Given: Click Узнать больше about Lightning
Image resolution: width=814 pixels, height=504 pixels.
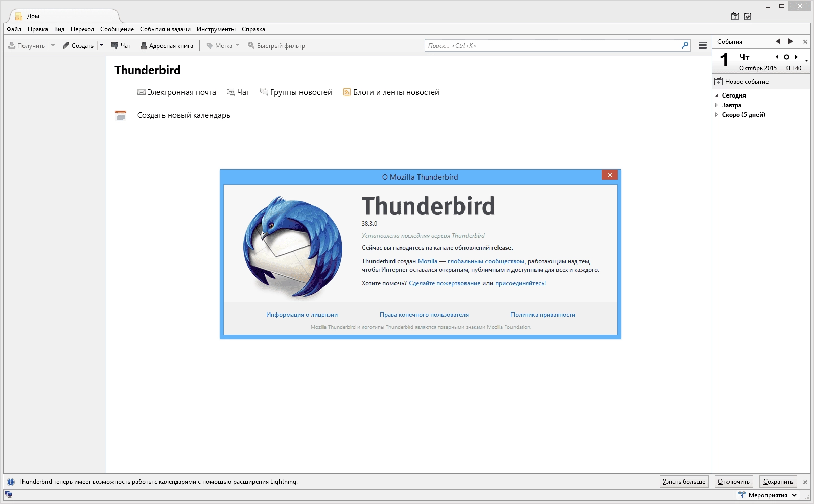Looking at the screenshot, I should 684,482.
